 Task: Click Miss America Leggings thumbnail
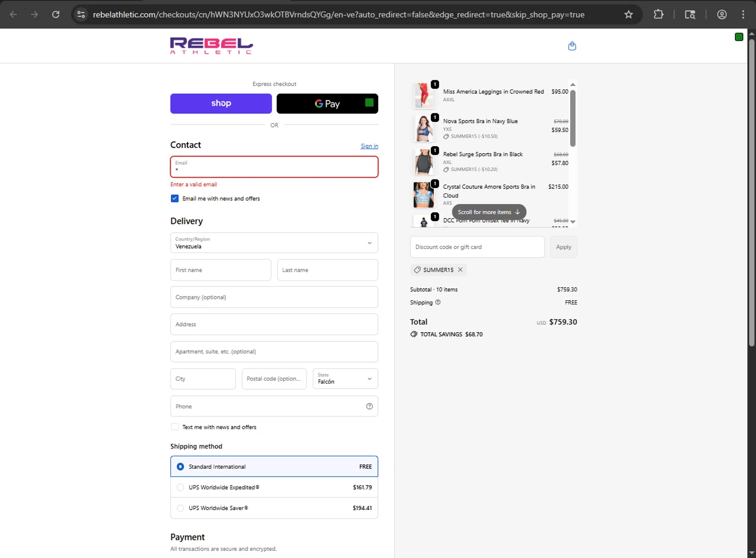[x=423, y=95]
